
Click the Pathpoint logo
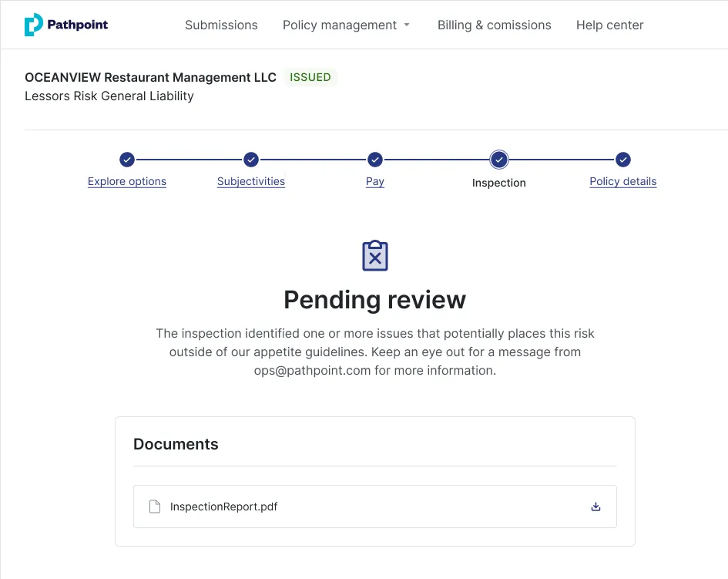coord(66,25)
